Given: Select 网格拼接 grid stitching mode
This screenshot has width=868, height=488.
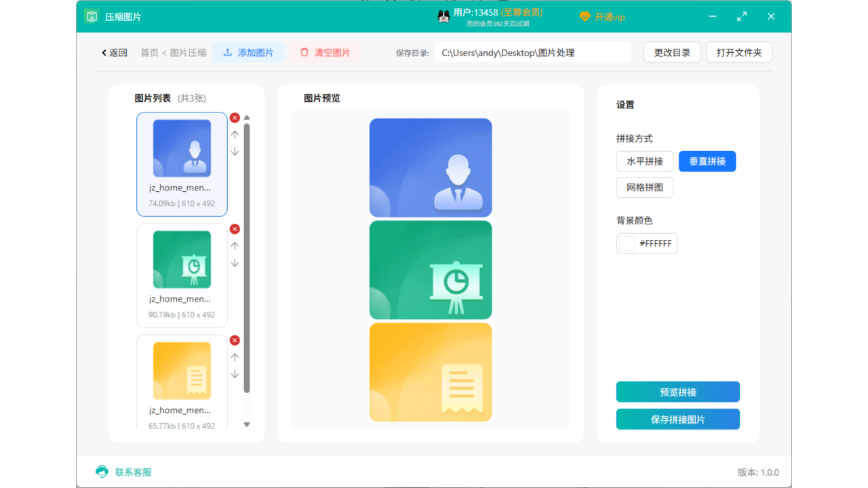Looking at the screenshot, I should [x=644, y=187].
